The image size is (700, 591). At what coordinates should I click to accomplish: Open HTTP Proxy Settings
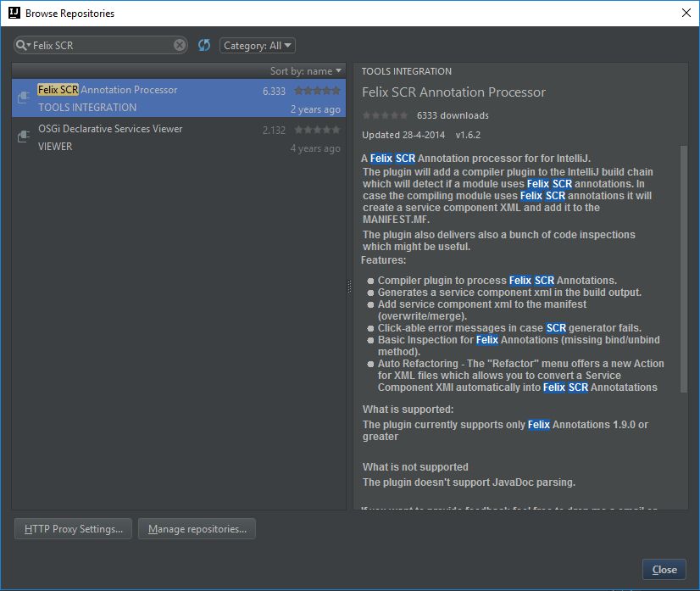point(73,529)
